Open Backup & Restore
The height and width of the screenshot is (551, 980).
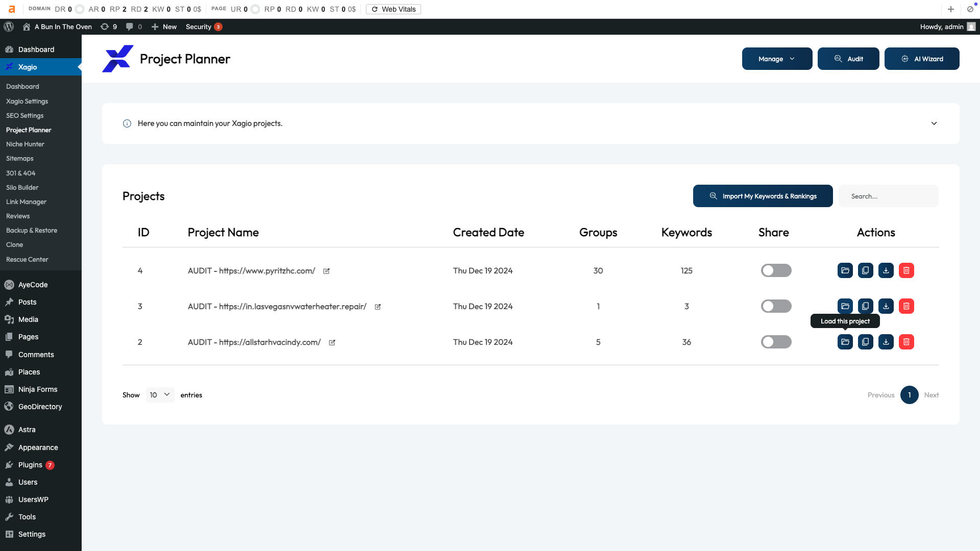coord(32,230)
